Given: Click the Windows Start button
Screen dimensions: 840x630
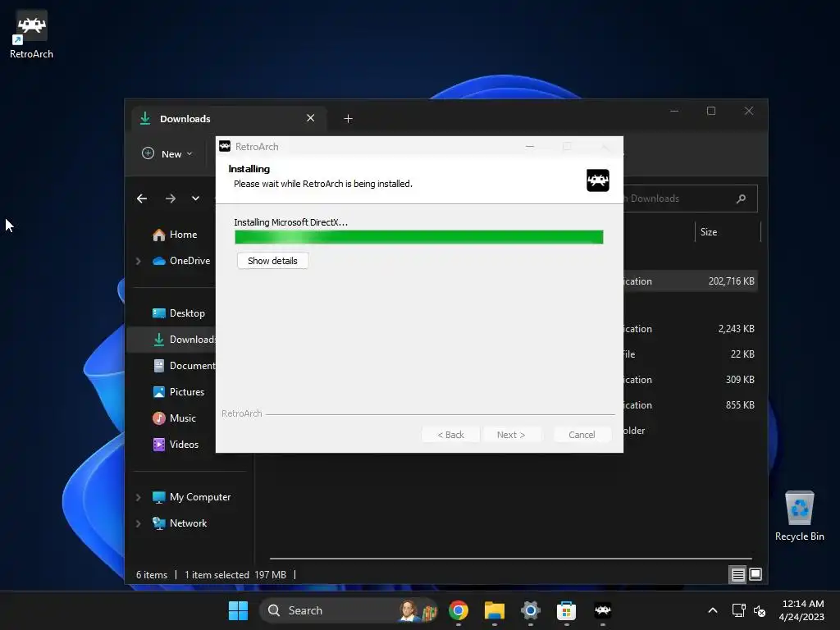Looking at the screenshot, I should (238, 610).
